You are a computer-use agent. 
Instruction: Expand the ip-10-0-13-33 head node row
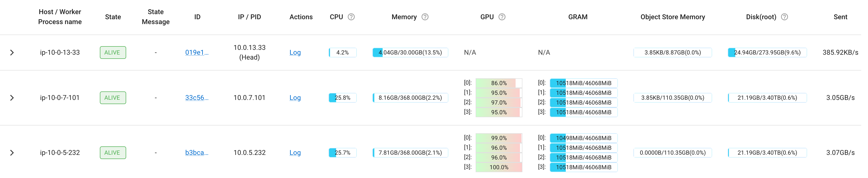point(12,53)
